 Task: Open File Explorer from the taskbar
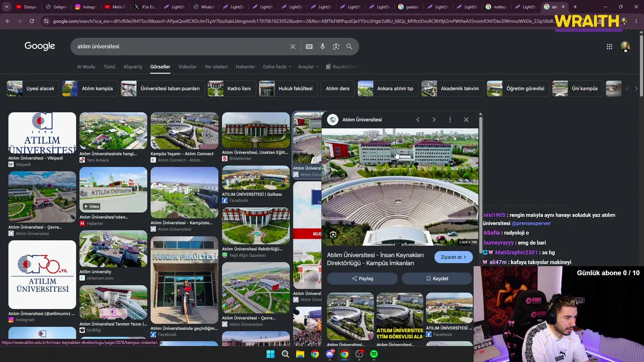click(x=300, y=354)
